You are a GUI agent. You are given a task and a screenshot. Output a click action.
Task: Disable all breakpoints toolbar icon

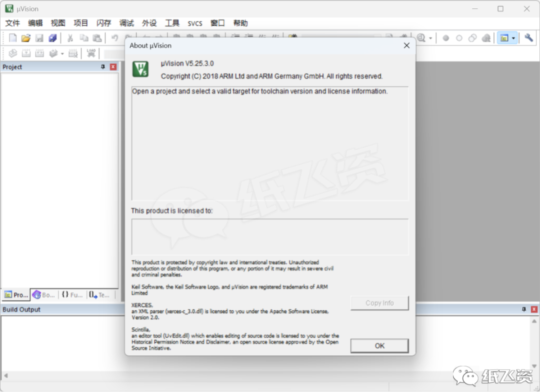[472, 38]
